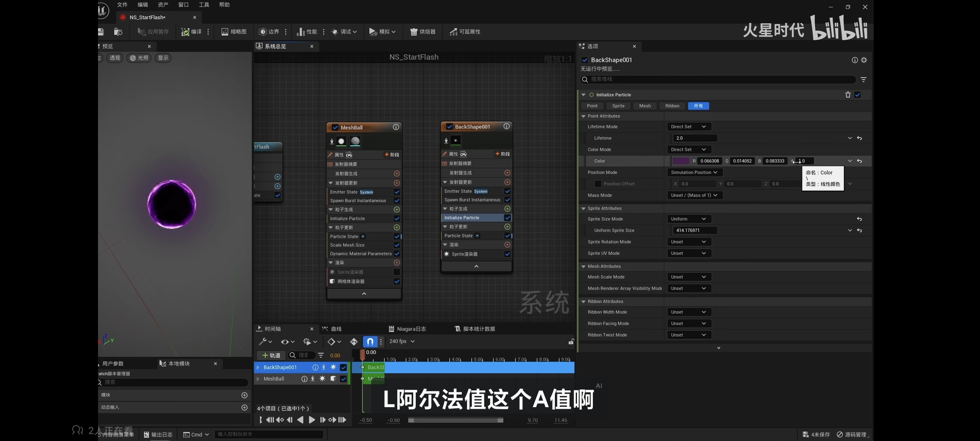Open the purple Color swatch picker
Image resolution: width=980 pixels, height=441 pixels.
coord(680,161)
